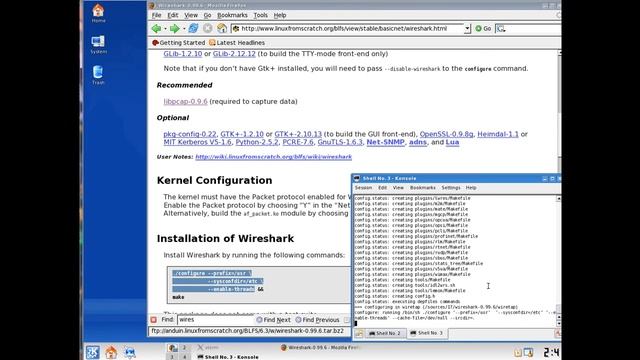Image resolution: width=640 pixels, height=360 pixels.
Task: Open the browser Edit menu
Action: [x=173, y=15]
